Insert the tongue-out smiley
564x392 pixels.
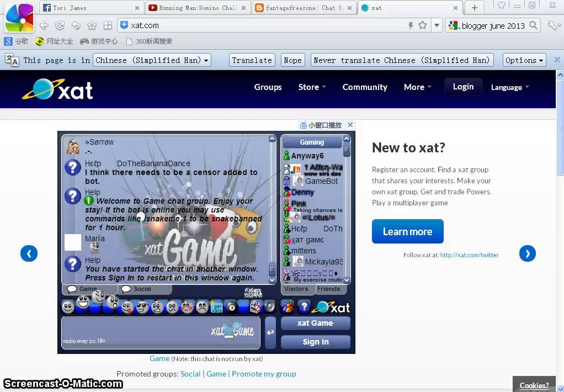127,307
